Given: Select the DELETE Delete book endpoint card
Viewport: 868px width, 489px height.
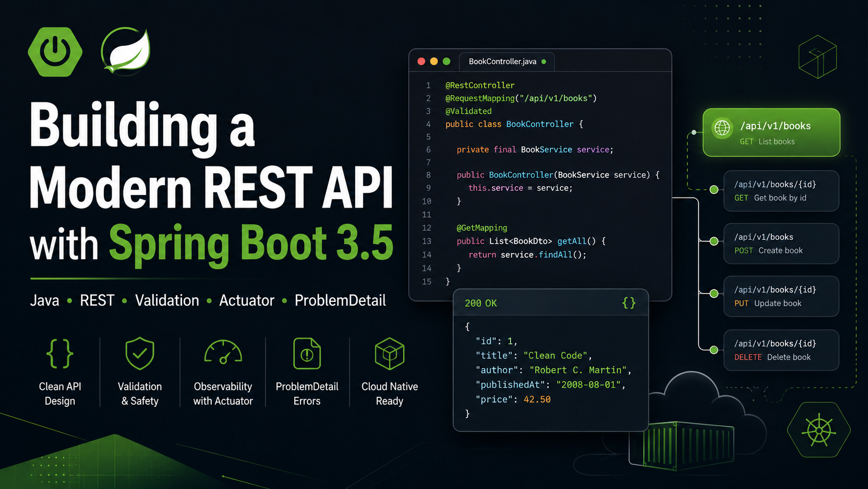Looking at the screenshot, I should click(781, 350).
